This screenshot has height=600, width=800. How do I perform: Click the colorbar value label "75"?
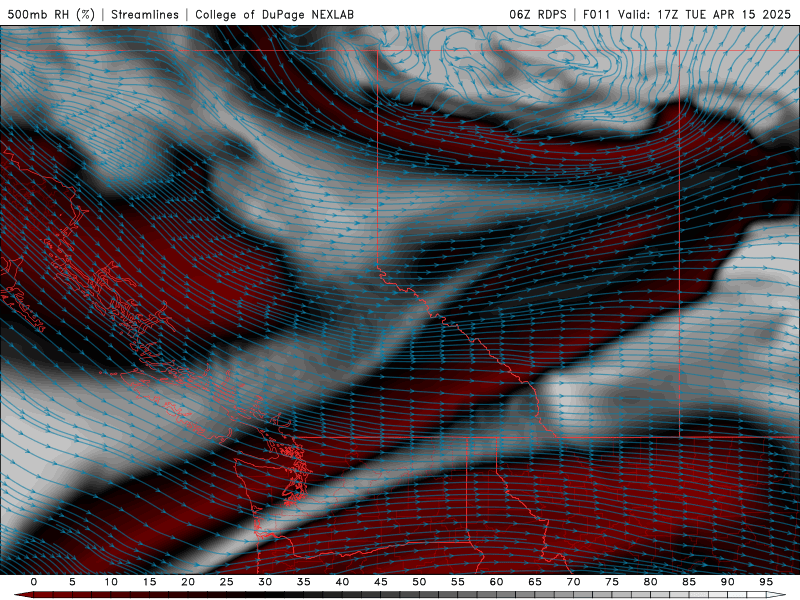[x=612, y=582]
